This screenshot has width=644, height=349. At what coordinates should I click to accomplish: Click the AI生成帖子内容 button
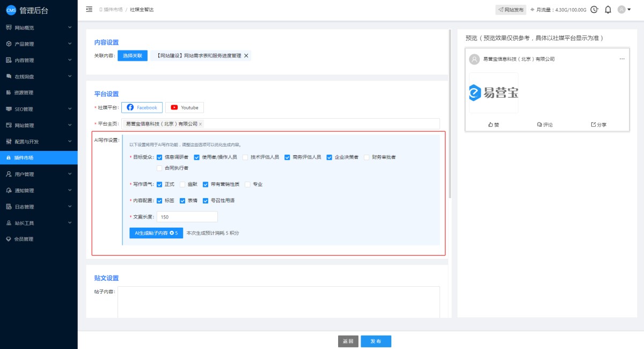156,233
